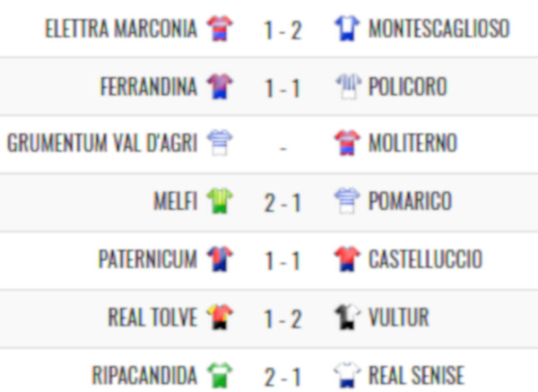538x392 pixels.
Task: Select the Ferrandina–Policoro 1-1 score
Action: (282, 88)
